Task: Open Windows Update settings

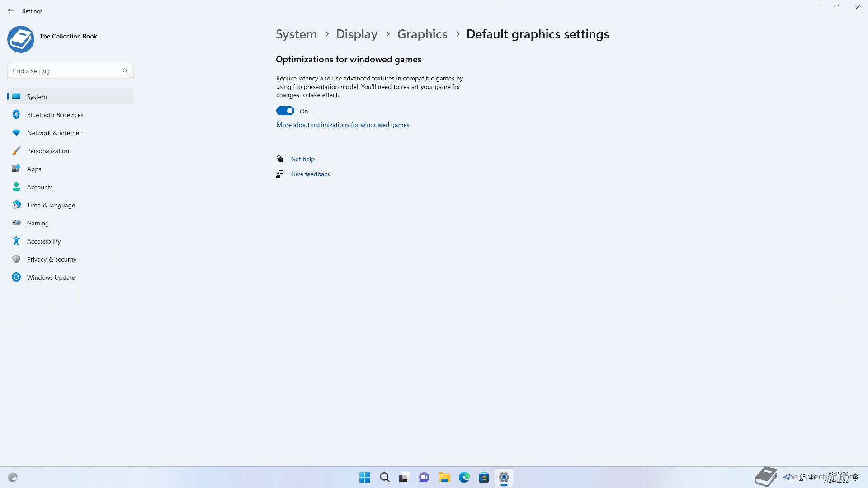Action: [71, 277]
